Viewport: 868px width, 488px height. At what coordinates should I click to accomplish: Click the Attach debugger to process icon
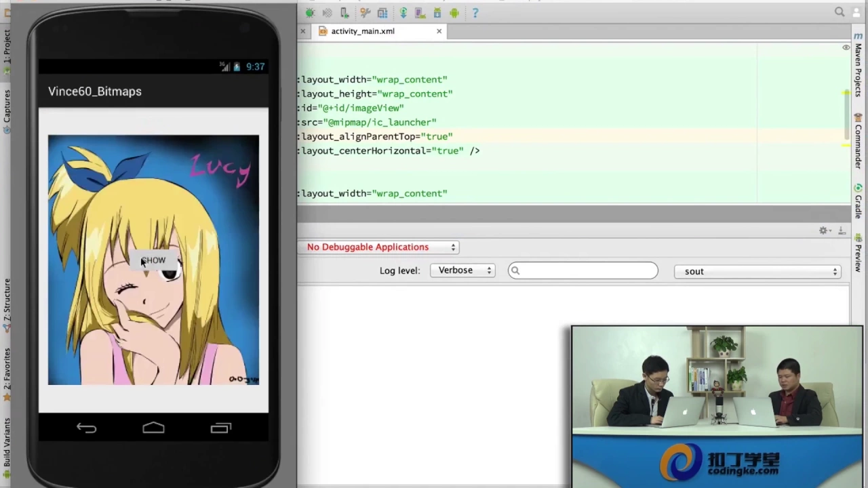click(344, 13)
